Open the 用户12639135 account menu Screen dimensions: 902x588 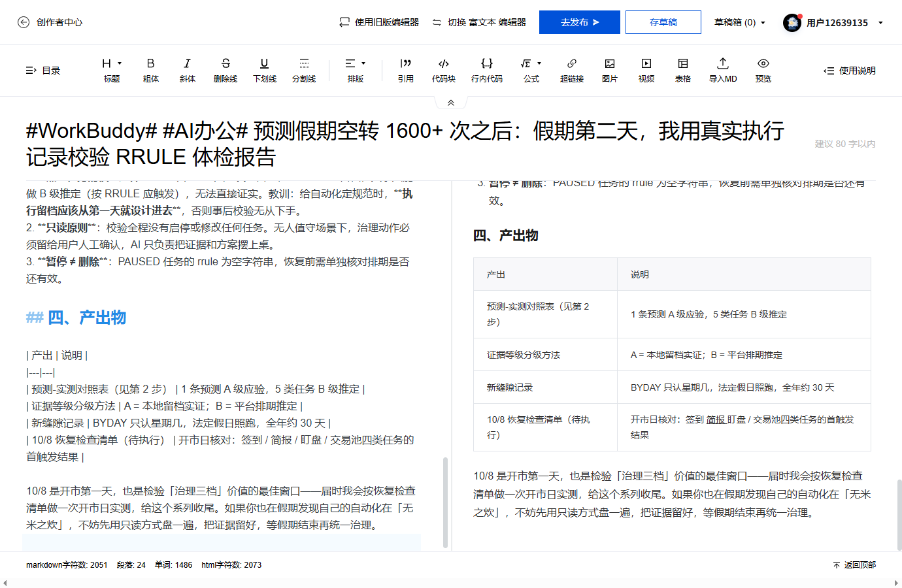click(844, 23)
